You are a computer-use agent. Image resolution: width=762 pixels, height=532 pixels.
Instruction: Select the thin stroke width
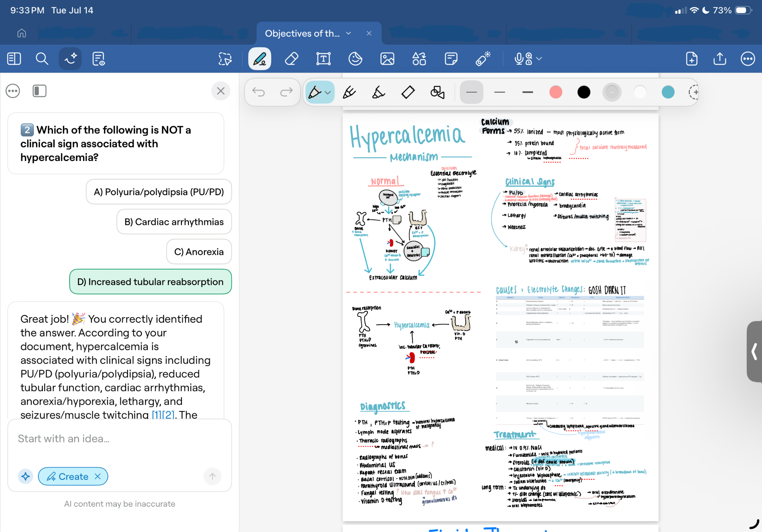(x=471, y=92)
